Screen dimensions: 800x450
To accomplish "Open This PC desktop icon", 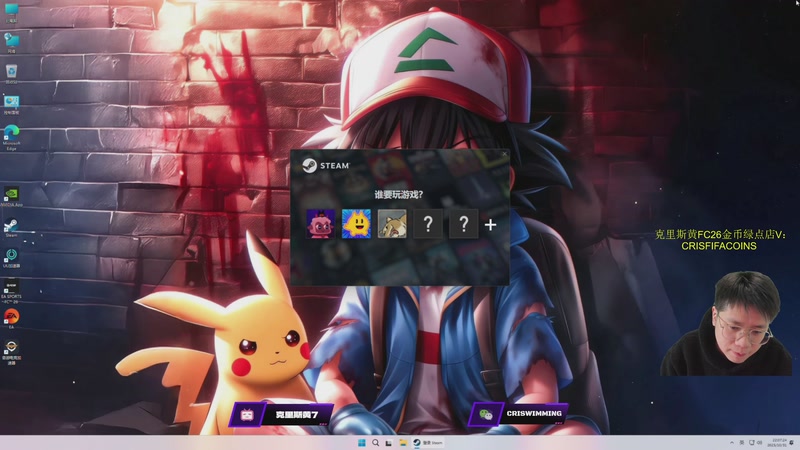I will pos(11,13).
